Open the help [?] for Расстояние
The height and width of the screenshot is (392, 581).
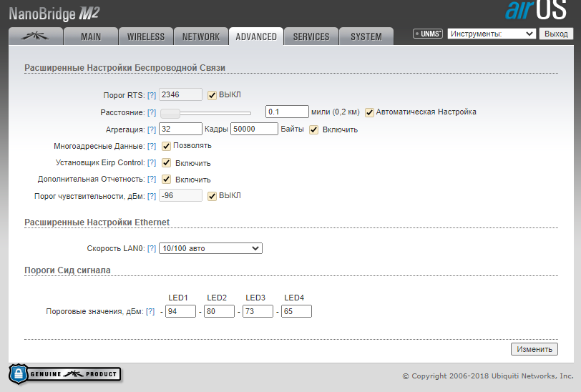pos(151,112)
